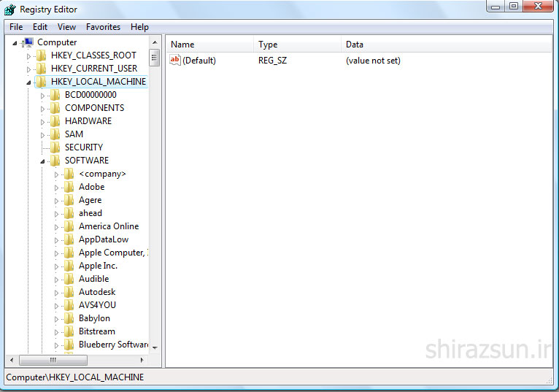This screenshot has width=559, height=392.
Task: Click the horizontal scroll left arrow
Action: (x=12, y=360)
